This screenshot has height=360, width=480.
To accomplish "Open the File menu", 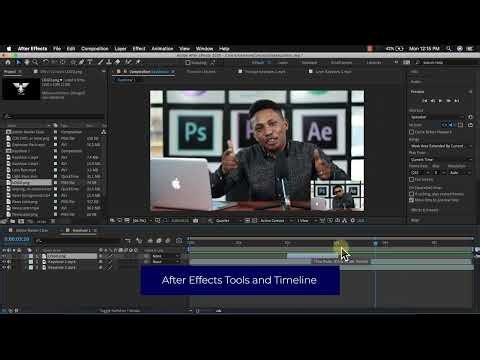I will click(57, 49).
